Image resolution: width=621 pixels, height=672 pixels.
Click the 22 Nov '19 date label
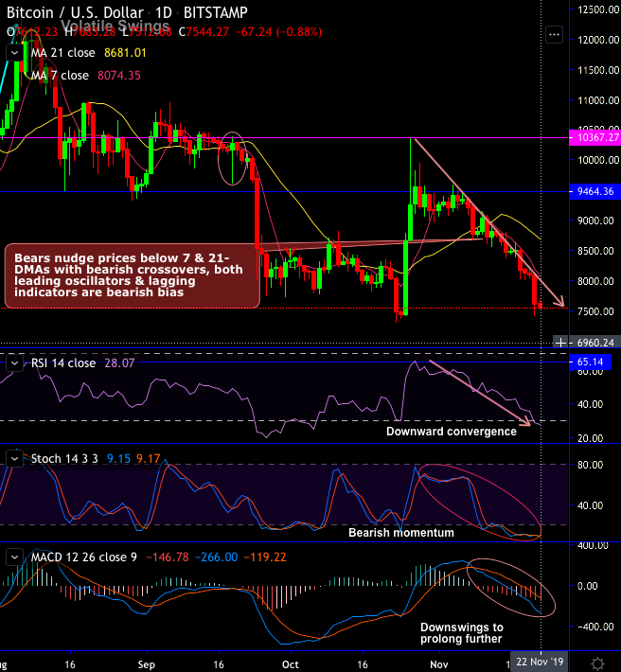[540, 662]
